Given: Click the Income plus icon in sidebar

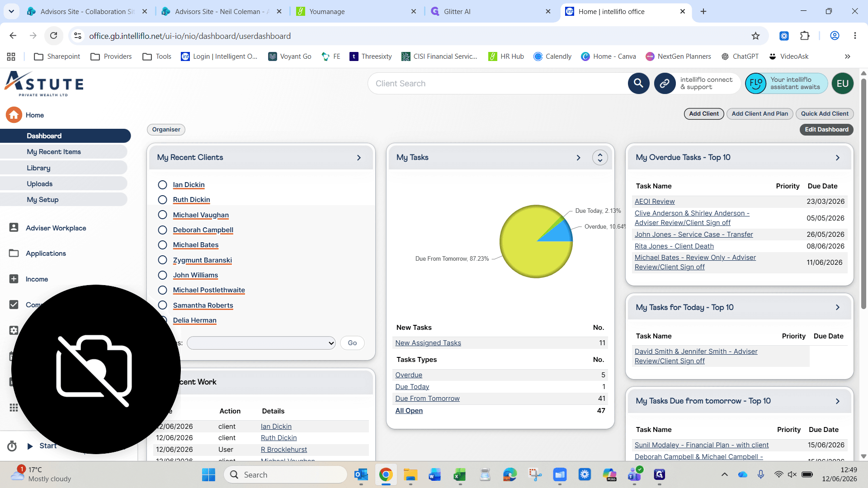Looking at the screenshot, I should pos(14,279).
